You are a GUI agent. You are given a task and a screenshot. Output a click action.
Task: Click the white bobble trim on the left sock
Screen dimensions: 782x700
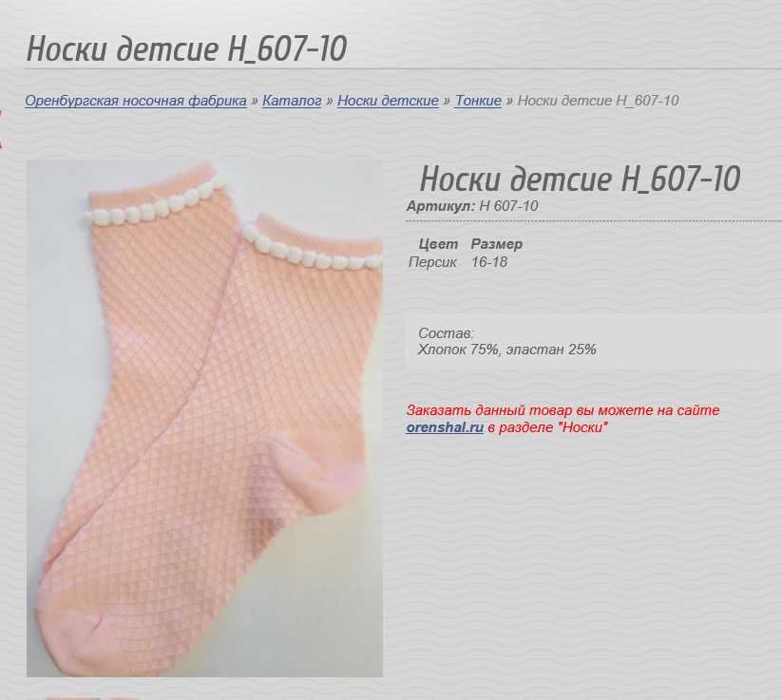153,205
